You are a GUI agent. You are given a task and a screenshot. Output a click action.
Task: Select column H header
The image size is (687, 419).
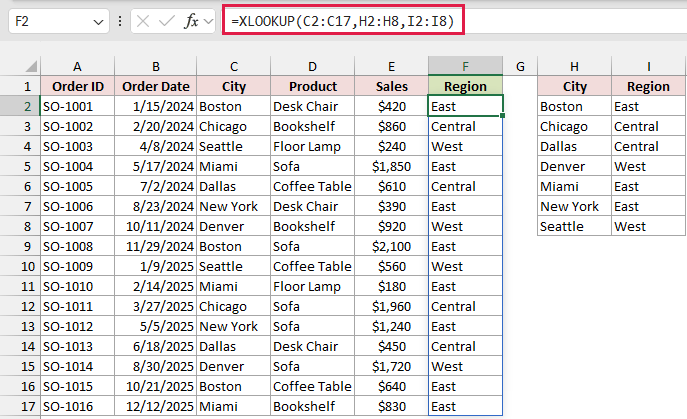574,66
